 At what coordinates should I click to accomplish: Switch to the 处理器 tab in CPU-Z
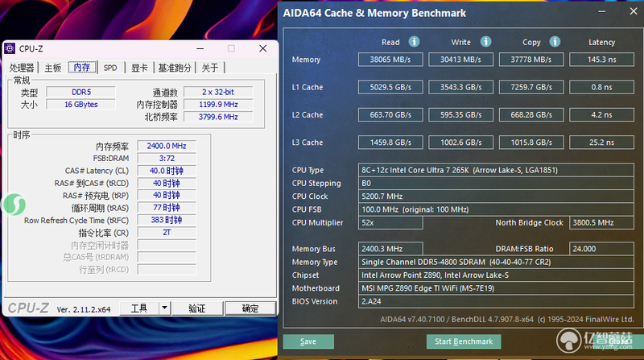[22, 68]
